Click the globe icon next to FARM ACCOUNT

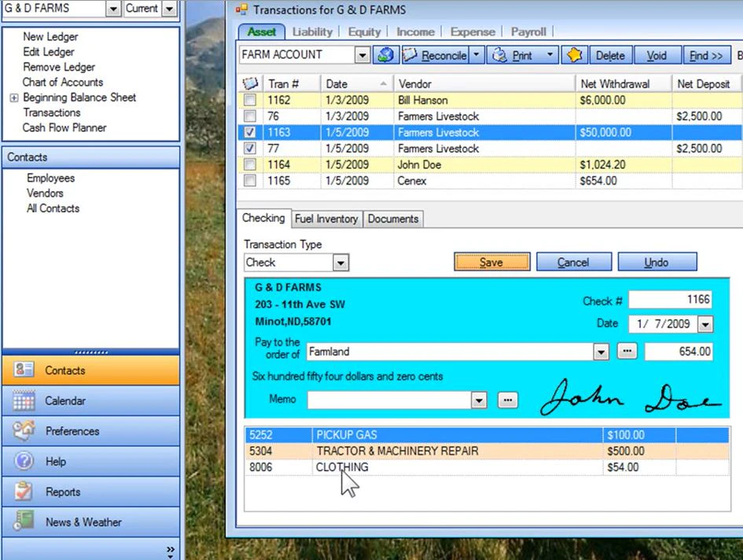(x=384, y=55)
